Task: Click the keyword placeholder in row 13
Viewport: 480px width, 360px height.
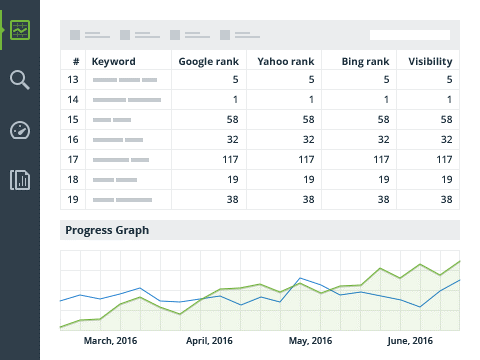Action: point(125,80)
